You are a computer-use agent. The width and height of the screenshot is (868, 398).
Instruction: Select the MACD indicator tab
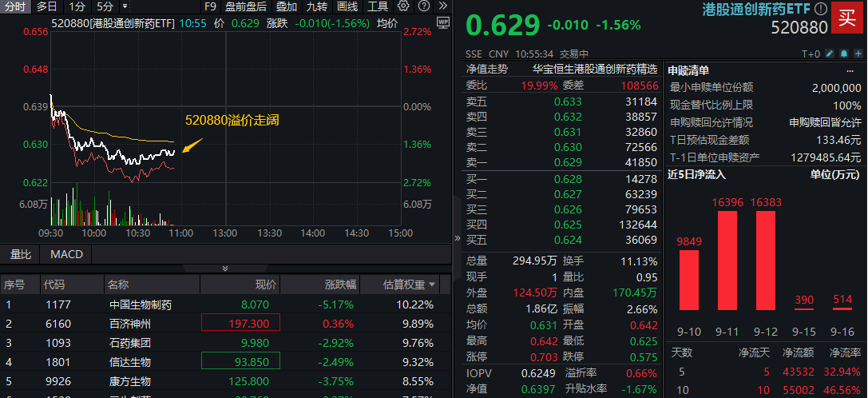tap(66, 254)
